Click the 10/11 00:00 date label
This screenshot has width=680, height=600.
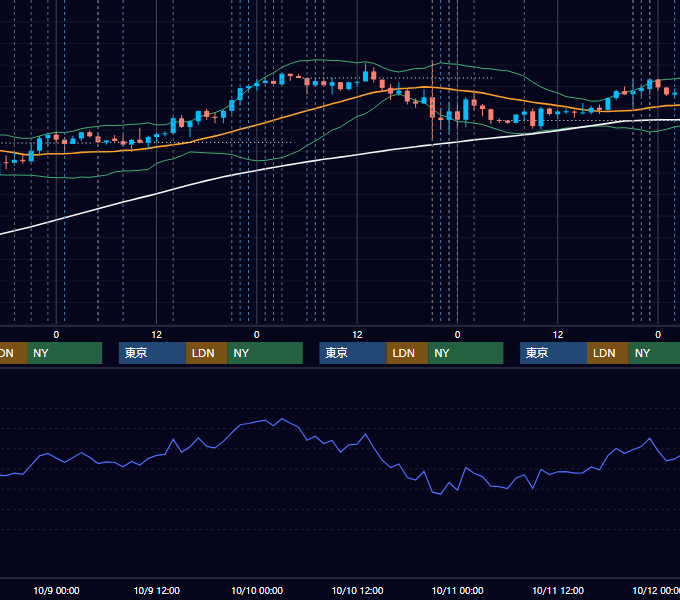[458, 590]
